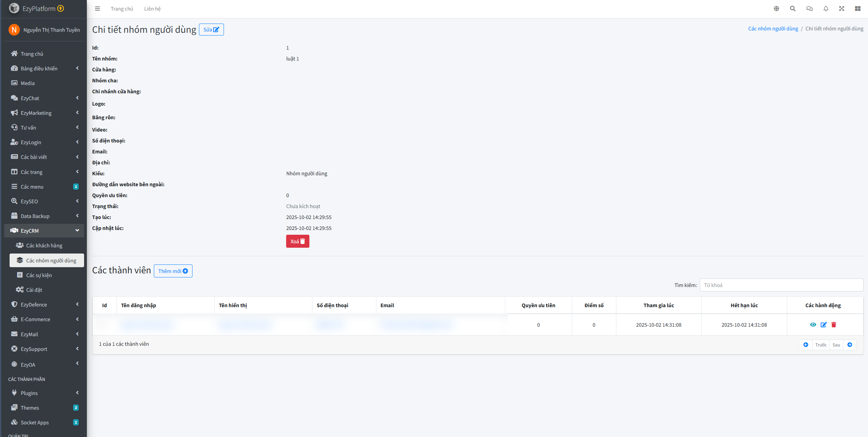868x437 pixels.
Task: Click the notifications bell icon
Action: 826,9
